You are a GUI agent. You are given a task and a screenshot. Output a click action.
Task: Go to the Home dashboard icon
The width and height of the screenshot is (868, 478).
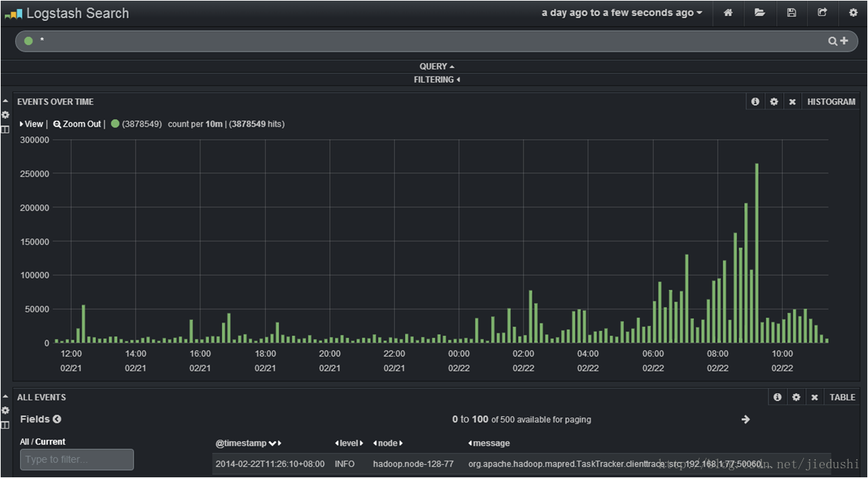tap(728, 13)
